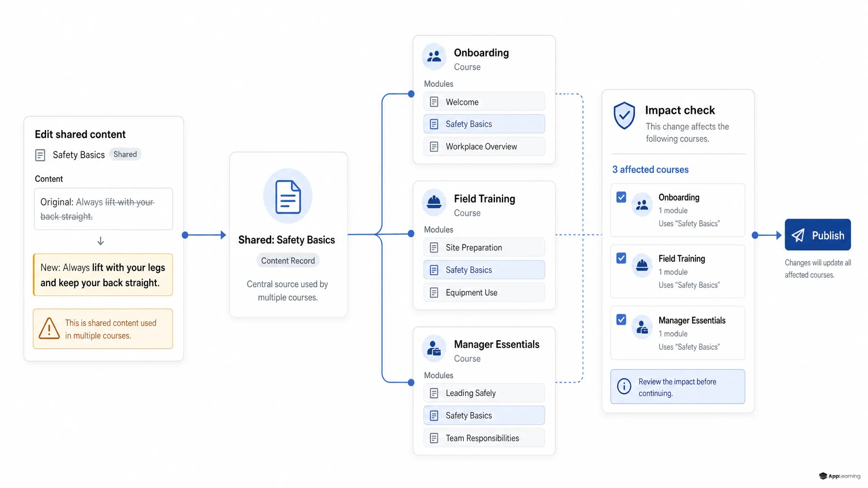Image resolution: width=868 pixels, height=488 pixels.
Task: Click the Impact check shield icon
Action: click(624, 116)
